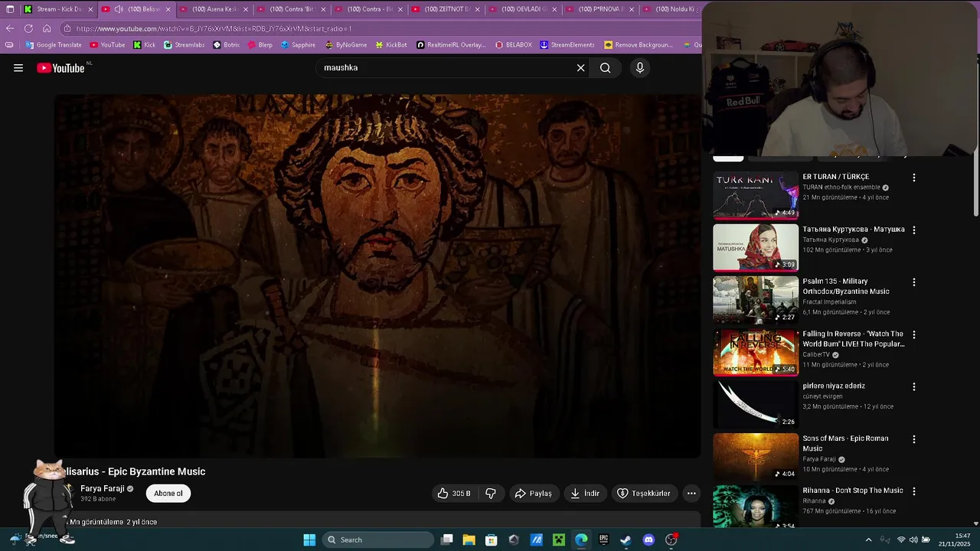Open options menu for ER TURAN / TÜRKÇE
This screenshot has height=551, width=980.
[913, 178]
